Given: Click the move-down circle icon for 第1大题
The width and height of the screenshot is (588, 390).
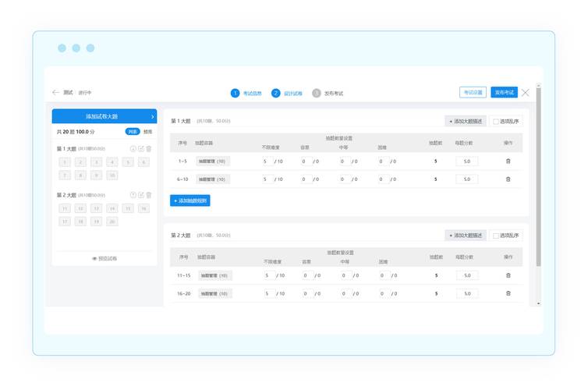Looking at the screenshot, I should [x=133, y=148].
